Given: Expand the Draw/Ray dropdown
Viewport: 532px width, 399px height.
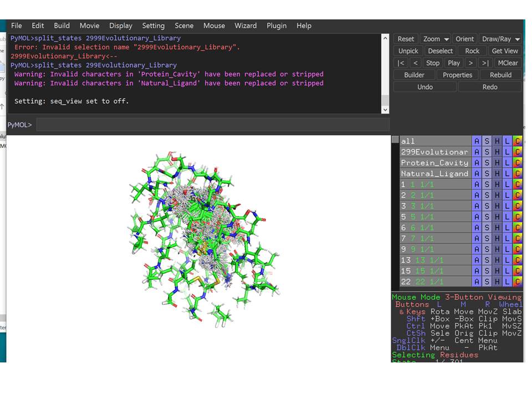Looking at the screenshot, I should (x=500, y=39).
